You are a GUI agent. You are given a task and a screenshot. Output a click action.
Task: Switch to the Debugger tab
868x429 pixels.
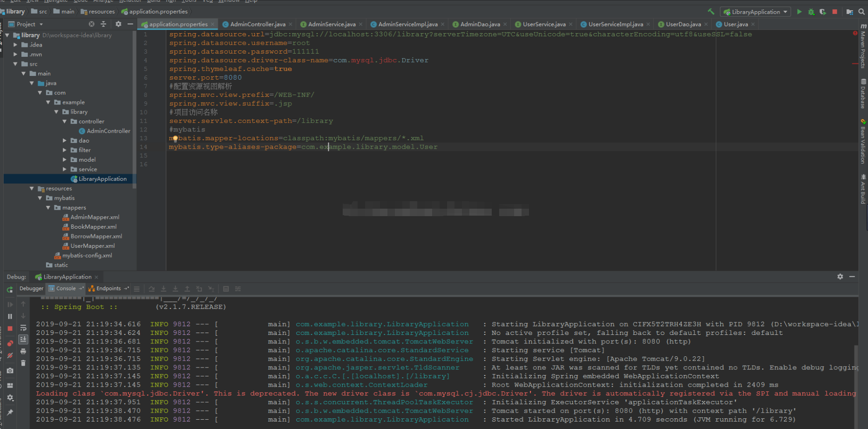(x=31, y=288)
